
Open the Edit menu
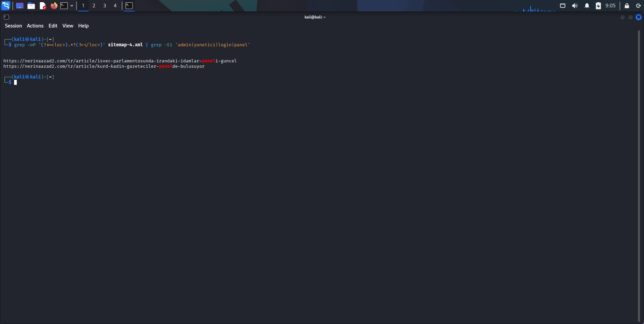[53, 26]
